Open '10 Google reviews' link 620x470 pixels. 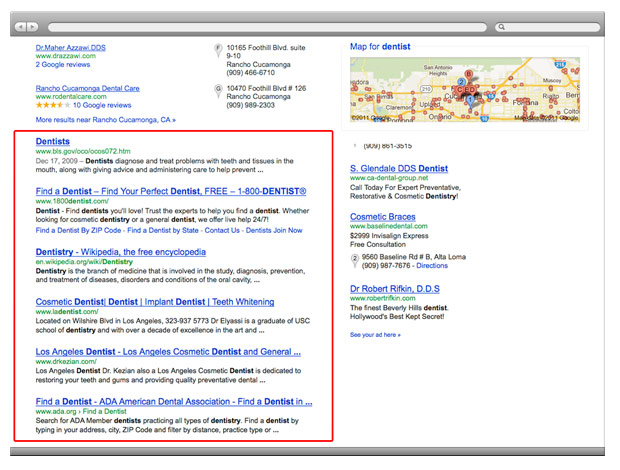[x=104, y=105]
